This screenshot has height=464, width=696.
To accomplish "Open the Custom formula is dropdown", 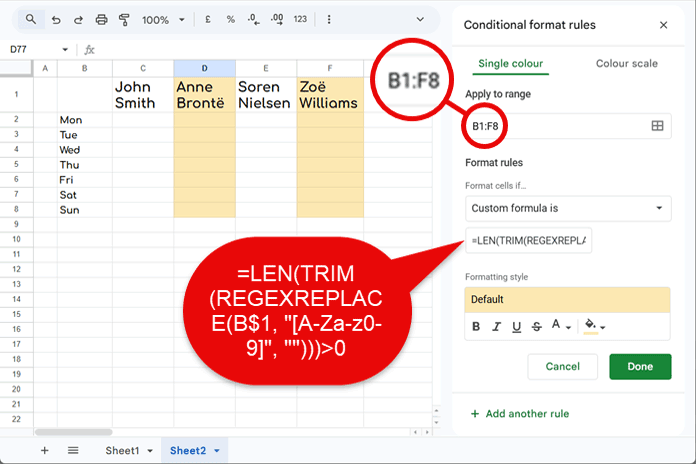I will tap(568, 208).
